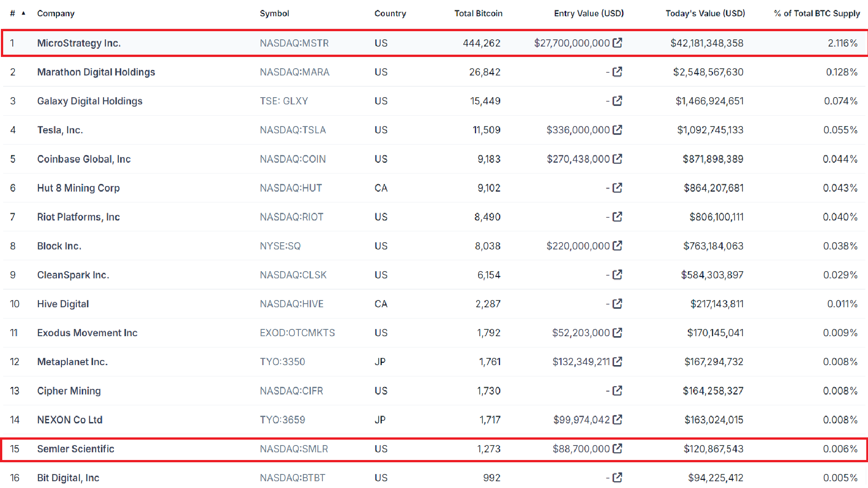Open Metaplanet Inc. external link icon

[617, 361]
